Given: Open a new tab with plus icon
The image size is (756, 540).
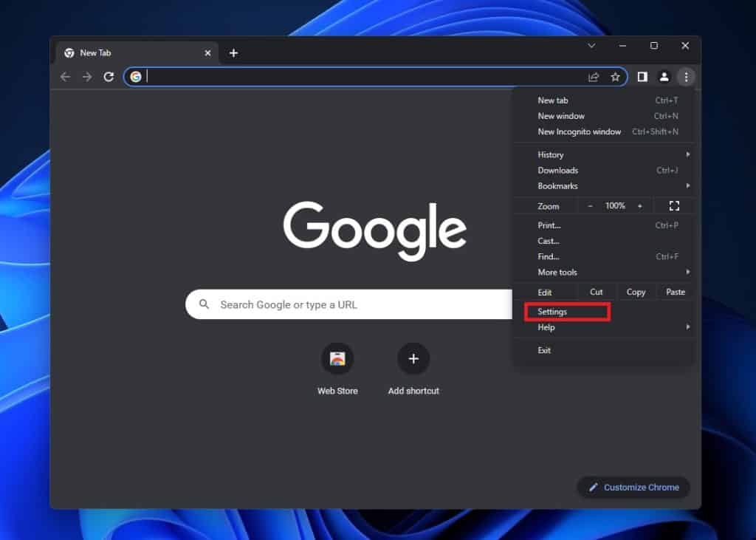Looking at the screenshot, I should (x=233, y=53).
